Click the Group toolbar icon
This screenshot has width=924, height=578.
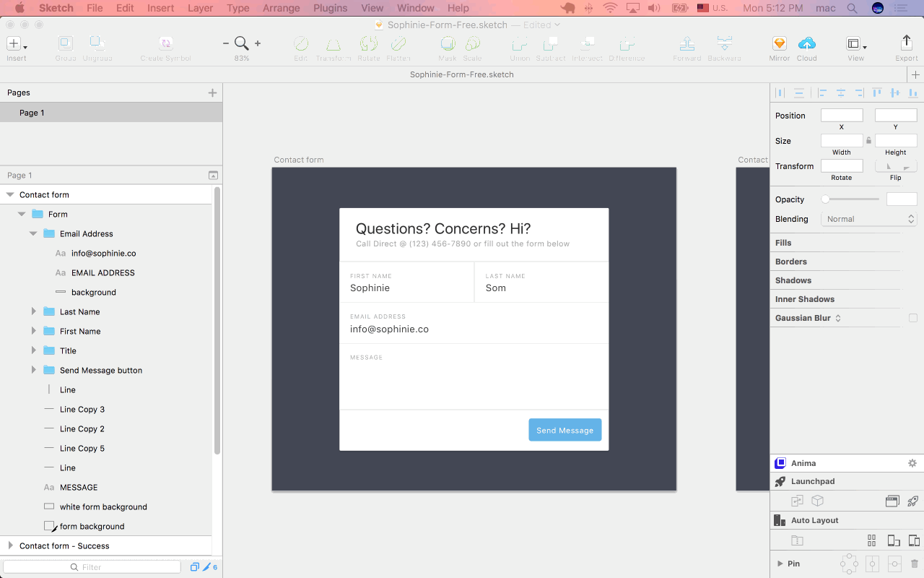click(66, 44)
